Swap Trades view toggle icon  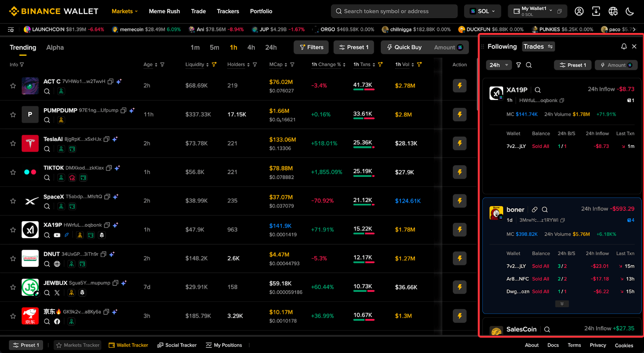(550, 47)
